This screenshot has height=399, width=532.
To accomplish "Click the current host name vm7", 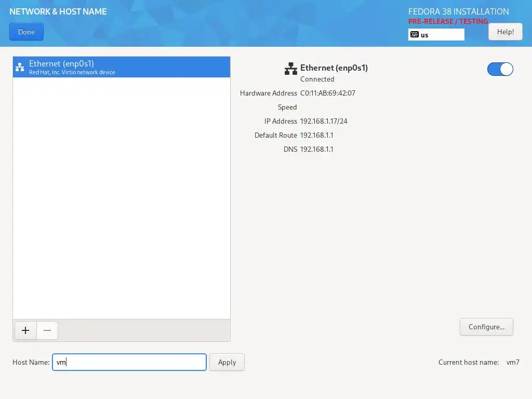I will (x=513, y=362).
